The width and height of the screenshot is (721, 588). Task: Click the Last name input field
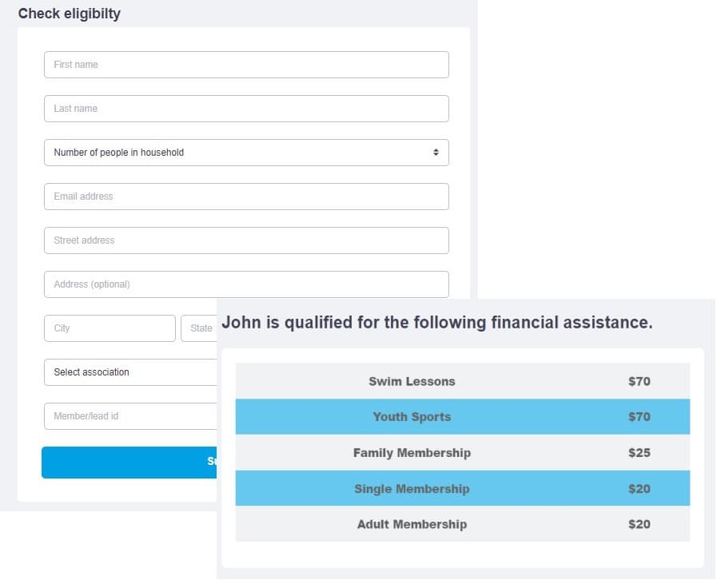point(245,108)
